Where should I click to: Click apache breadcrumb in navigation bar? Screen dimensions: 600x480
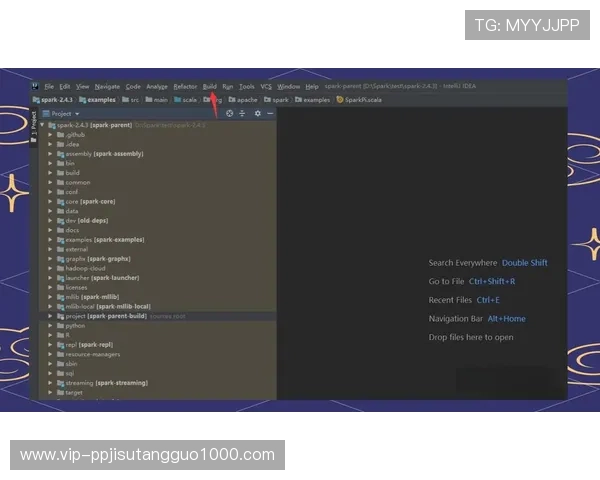click(243, 100)
